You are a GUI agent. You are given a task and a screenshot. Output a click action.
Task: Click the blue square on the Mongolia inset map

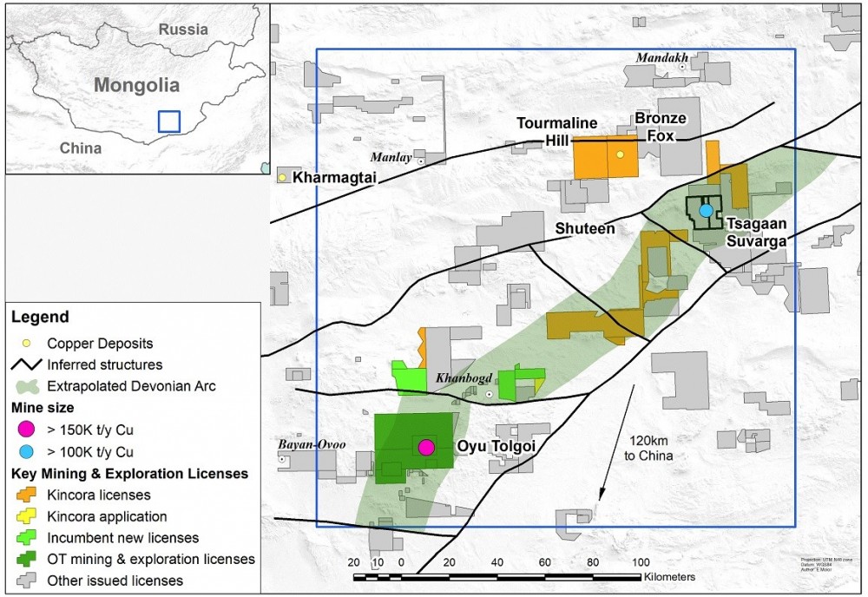pos(169,121)
